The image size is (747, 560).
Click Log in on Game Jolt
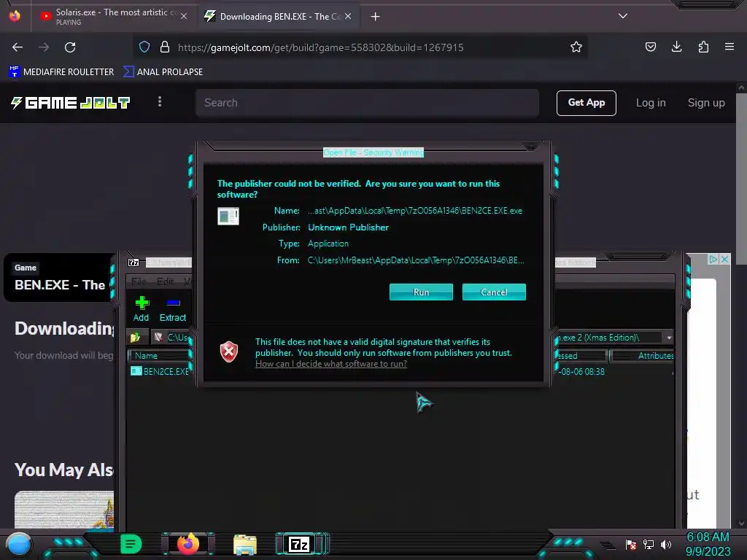click(x=651, y=103)
